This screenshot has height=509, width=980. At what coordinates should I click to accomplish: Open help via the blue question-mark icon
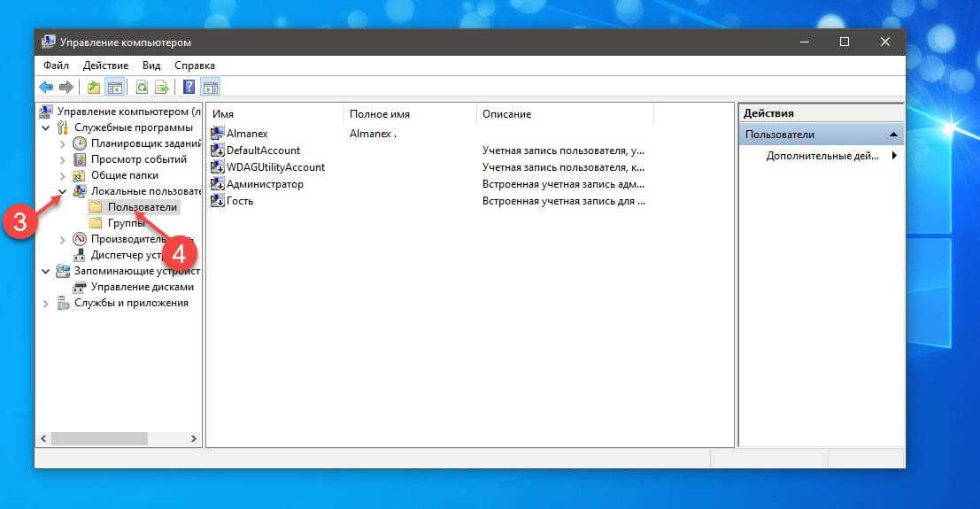coord(189,87)
